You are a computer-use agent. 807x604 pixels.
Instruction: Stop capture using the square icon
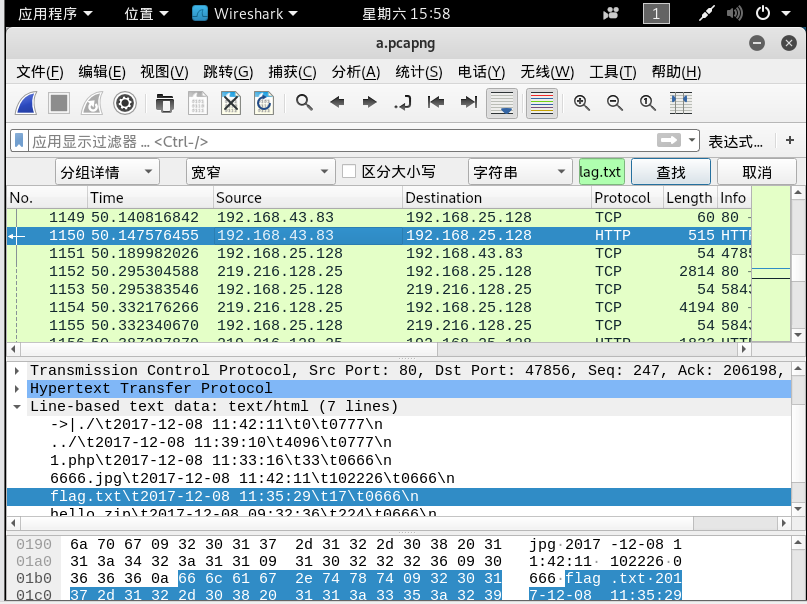click(59, 103)
